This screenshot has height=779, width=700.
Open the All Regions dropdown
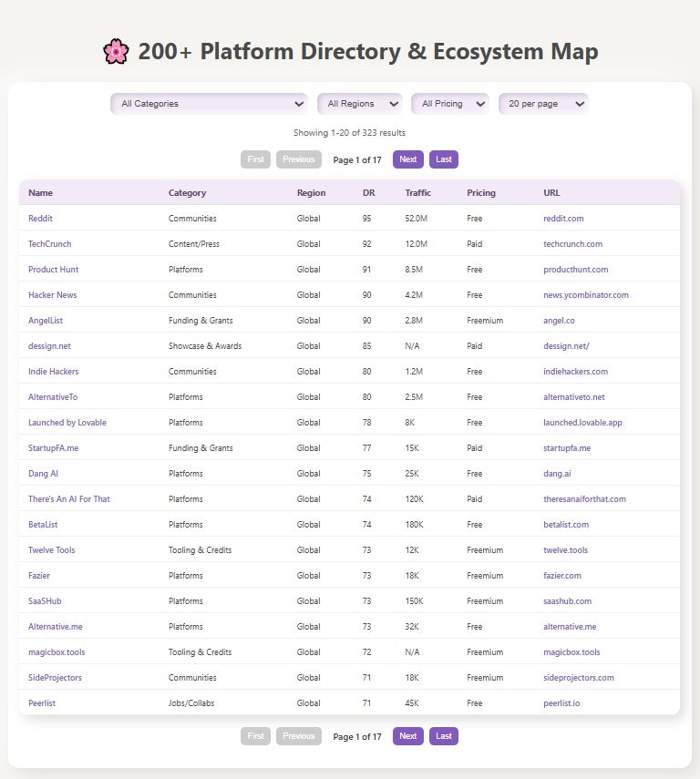tap(360, 104)
